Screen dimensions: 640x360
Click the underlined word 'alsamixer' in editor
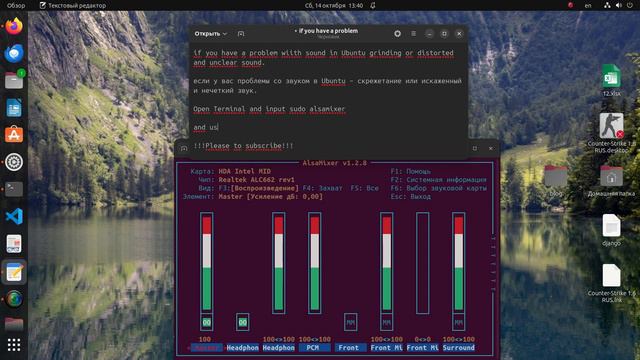327,109
